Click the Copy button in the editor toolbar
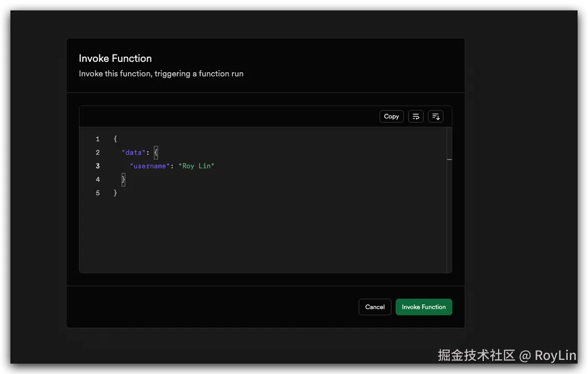Viewport: 588px width, 374px height. [x=391, y=116]
